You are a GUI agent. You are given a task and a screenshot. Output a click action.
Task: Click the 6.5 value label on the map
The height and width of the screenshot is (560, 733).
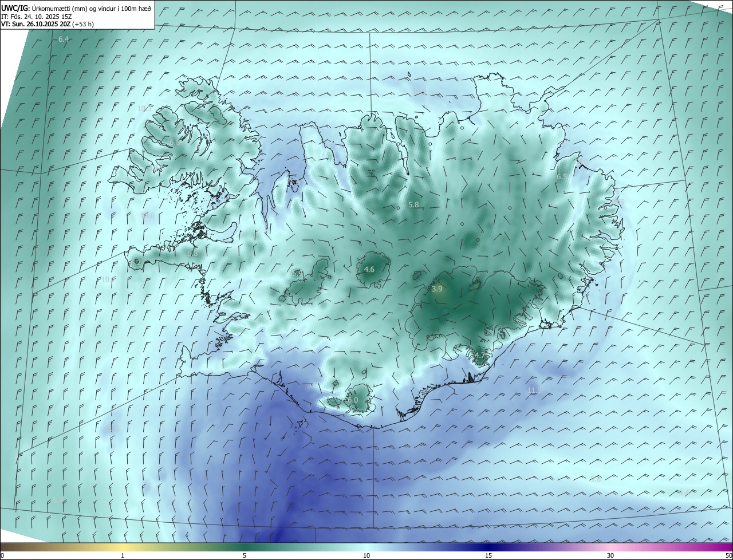[562, 177]
